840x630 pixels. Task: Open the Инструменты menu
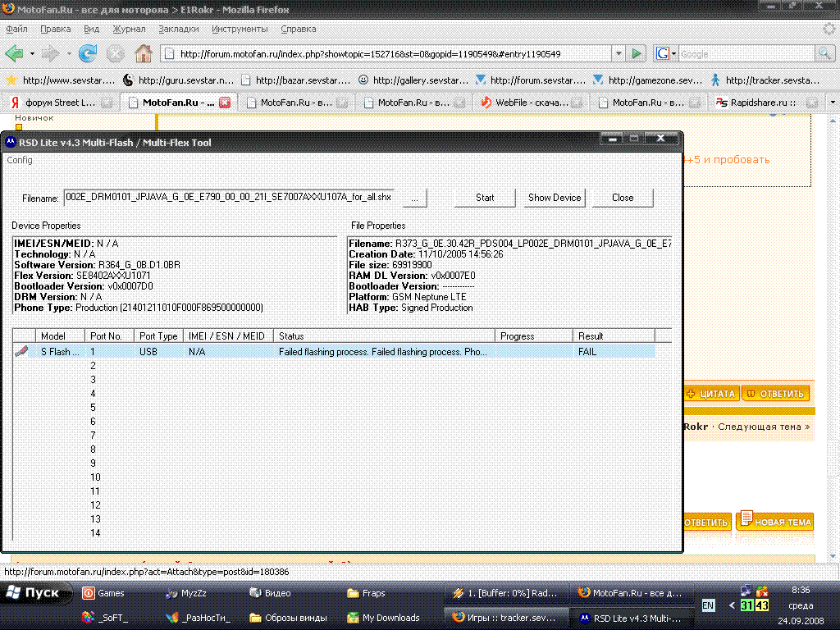coord(240,29)
